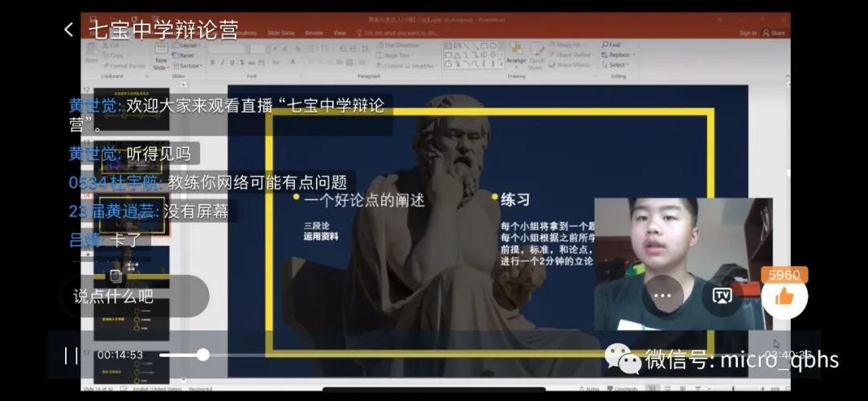Open the Layout dropdown in the Slides group
The width and height of the screenshot is (868, 401).
[186, 46]
